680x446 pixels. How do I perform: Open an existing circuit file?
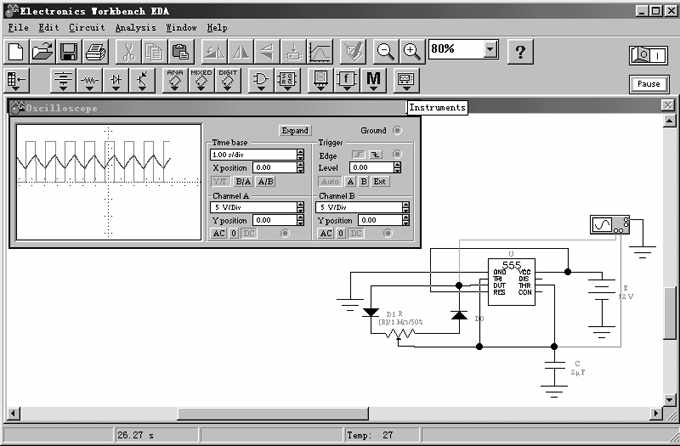point(42,52)
